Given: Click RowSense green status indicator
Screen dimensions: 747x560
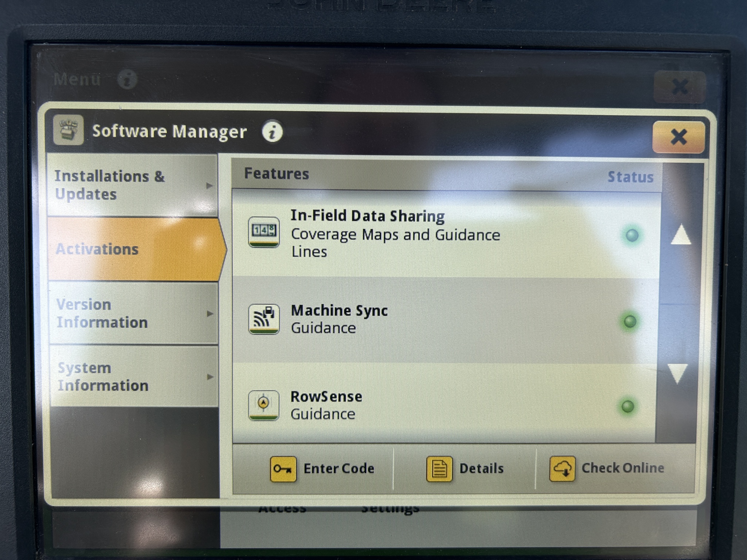Looking at the screenshot, I should pos(628,406).
